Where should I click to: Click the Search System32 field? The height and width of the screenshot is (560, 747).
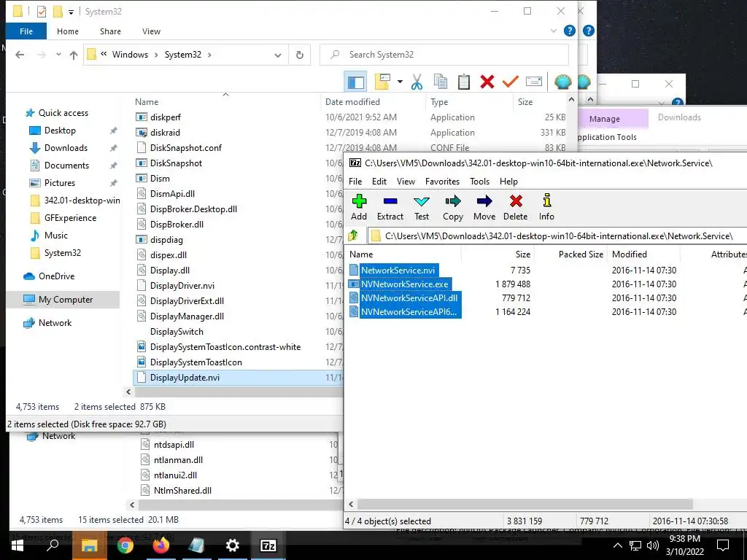(x=444, y=55)
